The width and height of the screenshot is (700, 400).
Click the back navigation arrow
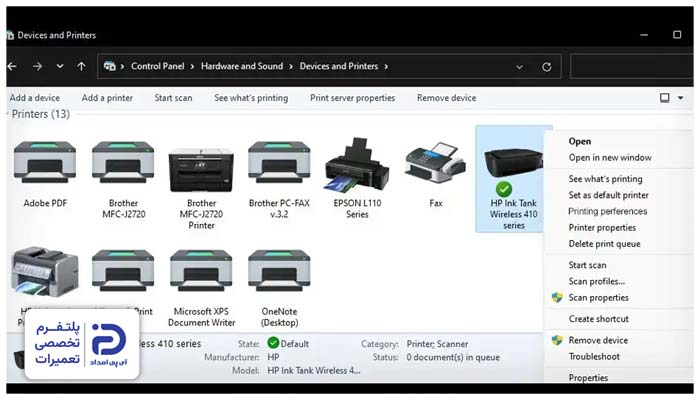(x=12, y=67)
